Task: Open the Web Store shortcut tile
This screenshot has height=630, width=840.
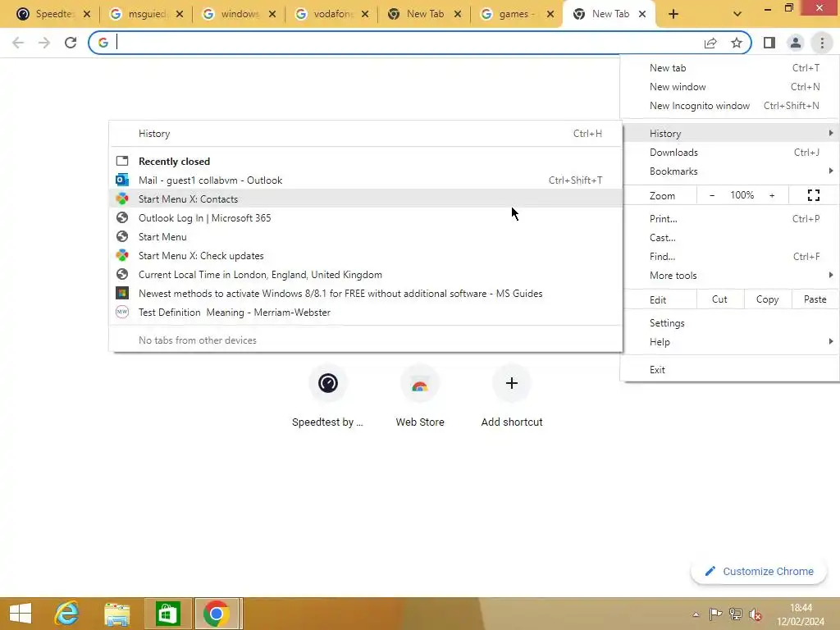Action: click(420, 397)
